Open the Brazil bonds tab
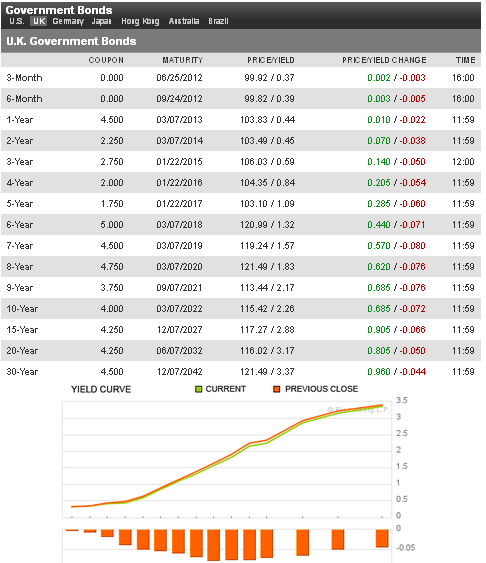This screenshot has width=486, height=563. 218,21
